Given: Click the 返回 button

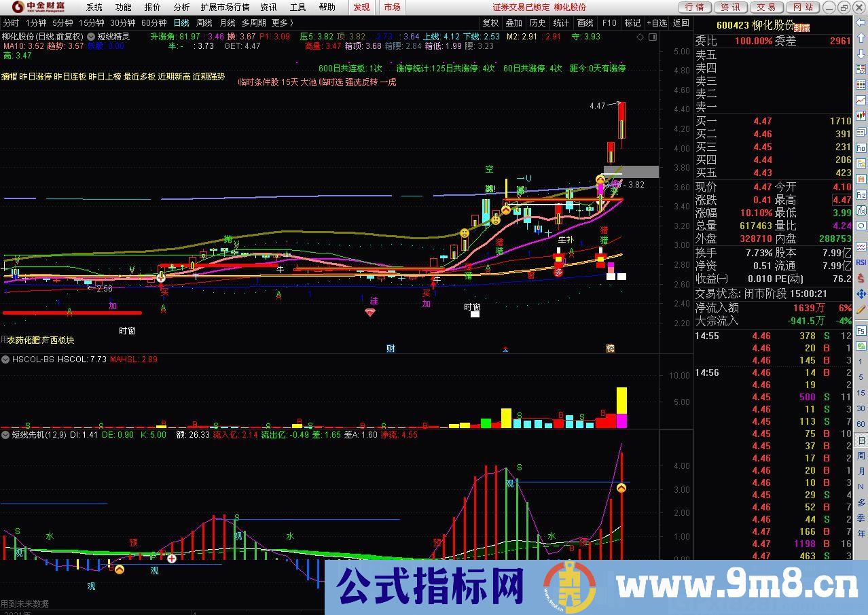Looking at the screenshot, I should (681, 22).
